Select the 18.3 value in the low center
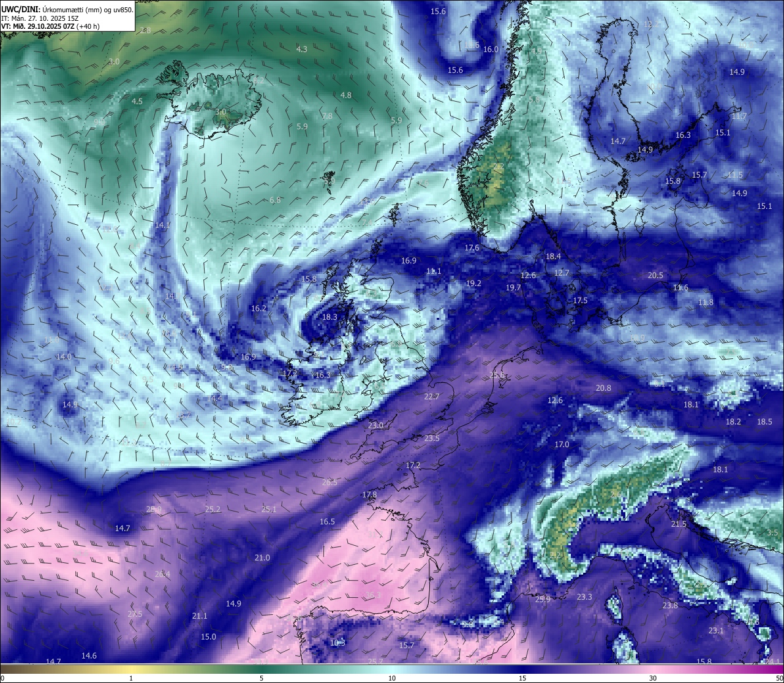 (x=330, y=317)
